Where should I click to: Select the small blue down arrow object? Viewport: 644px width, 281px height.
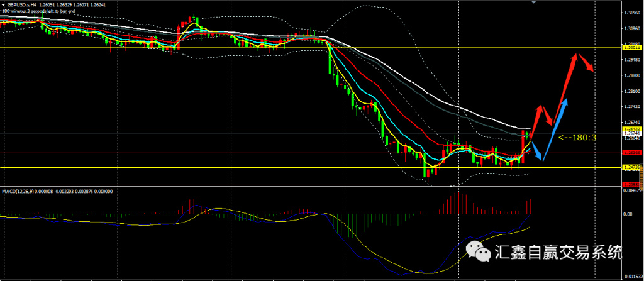click(538, 151)
